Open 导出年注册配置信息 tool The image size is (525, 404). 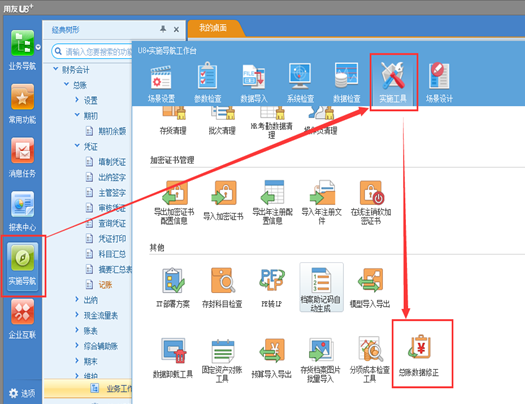273,203
